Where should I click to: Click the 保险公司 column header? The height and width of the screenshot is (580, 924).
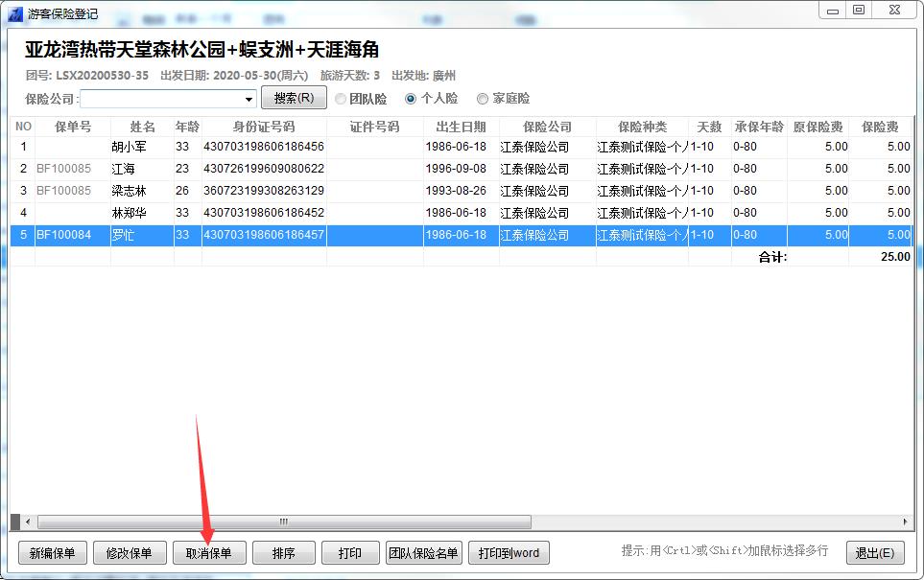[547, 127]
